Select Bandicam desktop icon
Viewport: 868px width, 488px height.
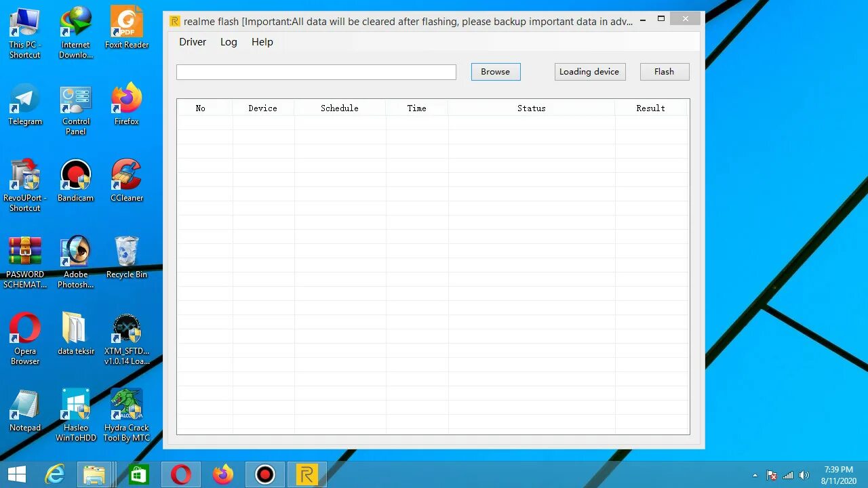pyautogui.click(x=76, y=181)
